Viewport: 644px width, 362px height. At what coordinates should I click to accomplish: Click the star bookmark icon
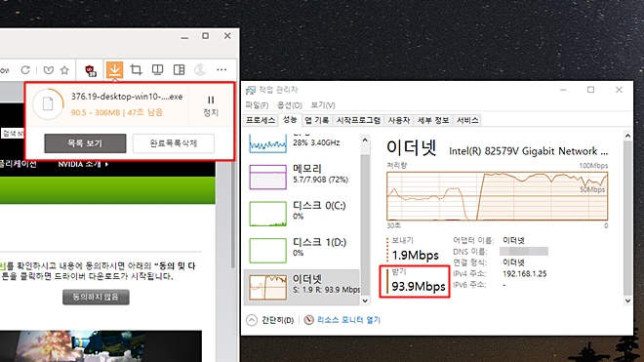(64, 70)
